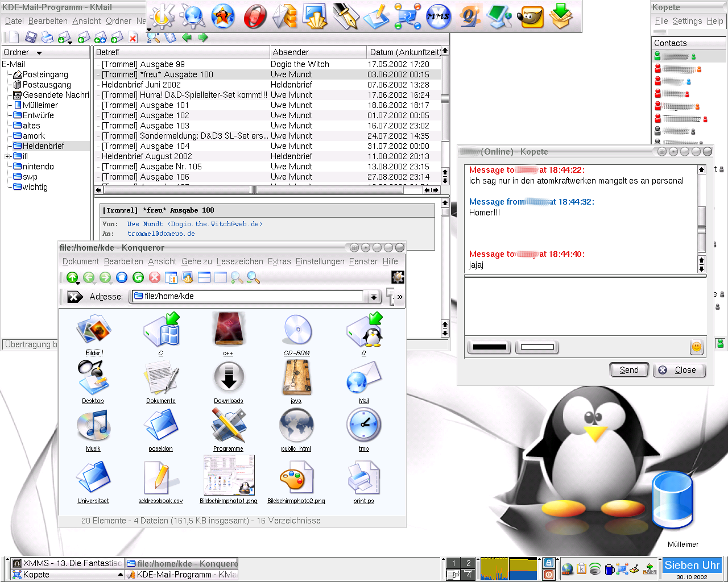Image resolution: width=728 pixels, height=582 pixels.
Task: Pick Kopete black foreground text color
Action: [x=489, y=347]
